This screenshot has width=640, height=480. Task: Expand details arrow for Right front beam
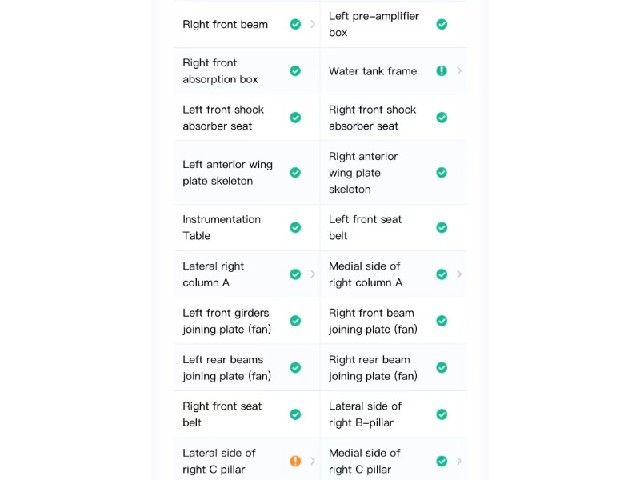pyautogui.click(x=313, y=24)
